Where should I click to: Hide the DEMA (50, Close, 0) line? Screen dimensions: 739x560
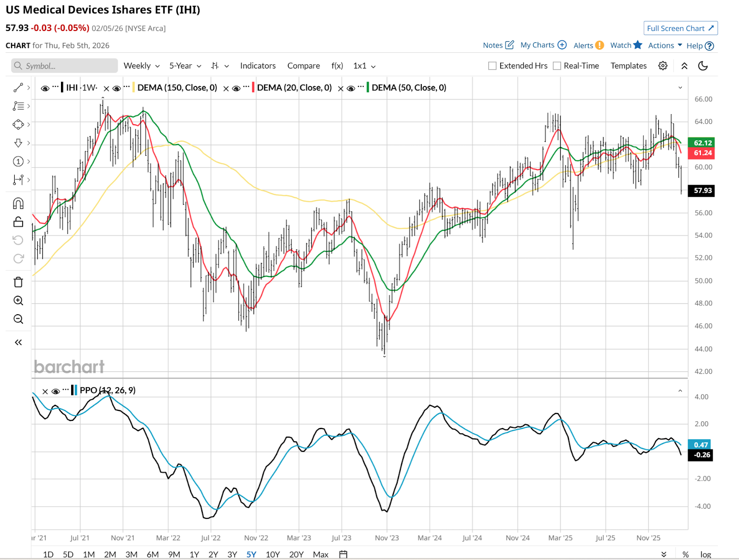(x=351, y=88)
